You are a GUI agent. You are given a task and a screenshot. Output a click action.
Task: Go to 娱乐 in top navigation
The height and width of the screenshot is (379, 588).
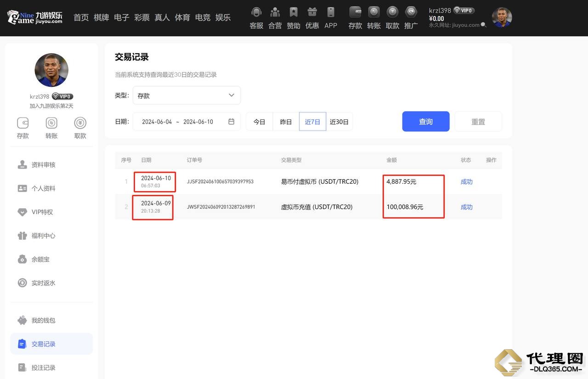pyautogui.click(x=223, y=17)
